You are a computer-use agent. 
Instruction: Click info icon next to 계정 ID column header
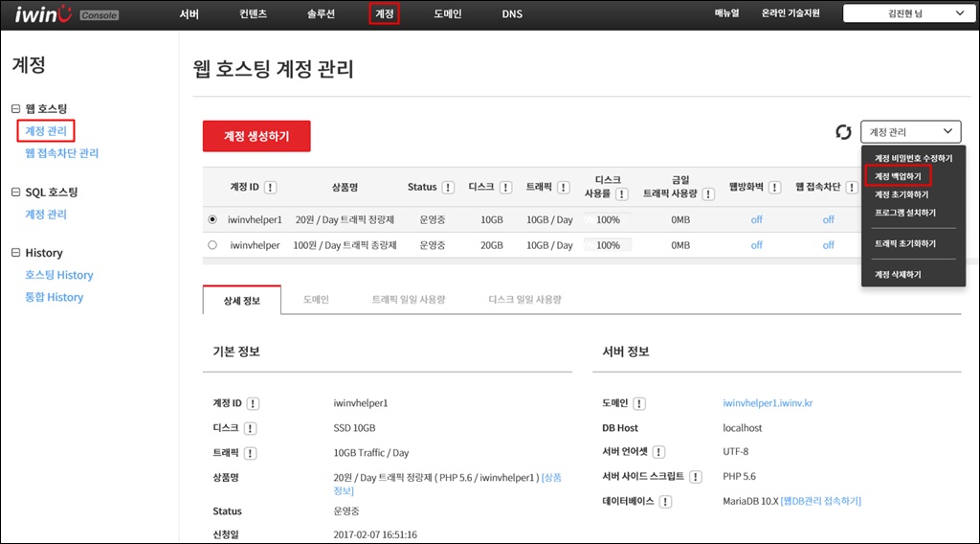[270, 187]
